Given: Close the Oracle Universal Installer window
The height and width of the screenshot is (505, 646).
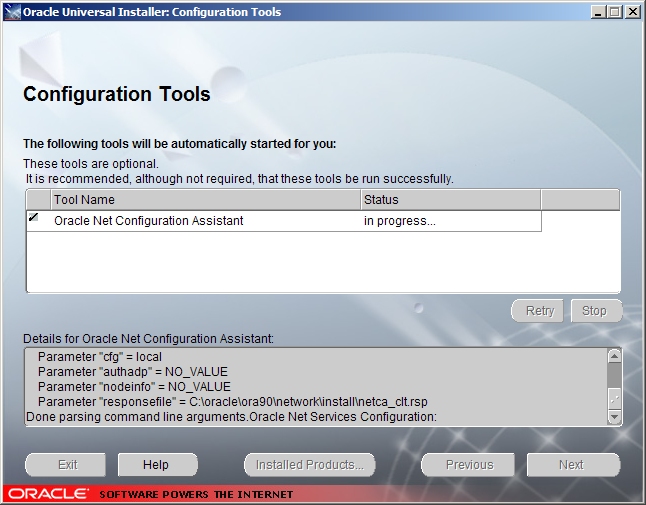Looking at the screenshot, I should [632, 12].
